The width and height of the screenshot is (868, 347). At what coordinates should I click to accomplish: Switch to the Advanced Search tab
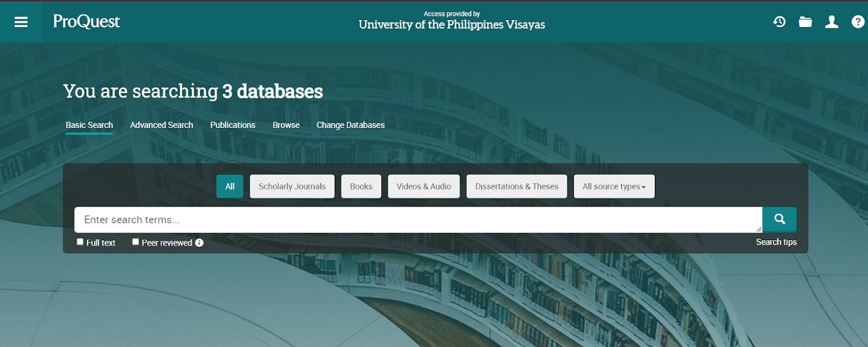[162, 125]
